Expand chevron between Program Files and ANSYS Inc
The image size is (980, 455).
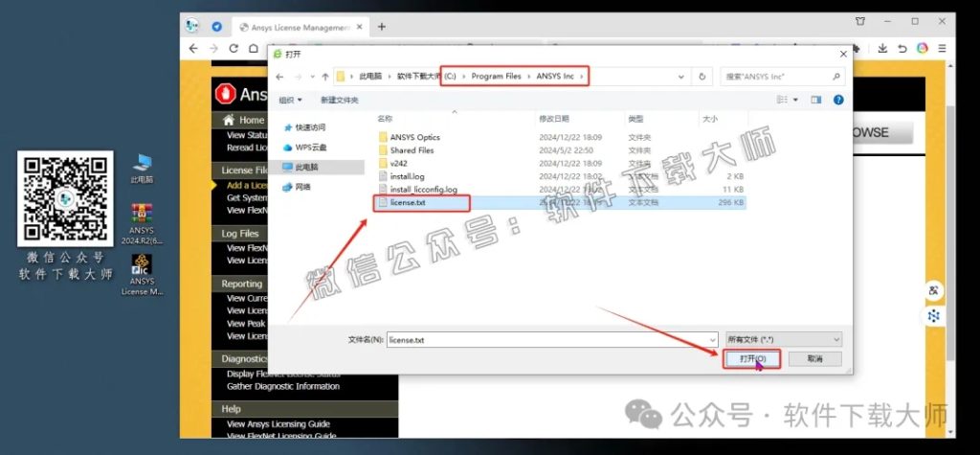528,77
